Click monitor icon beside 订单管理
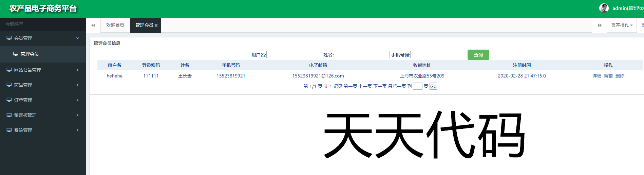 click(9, 100)
